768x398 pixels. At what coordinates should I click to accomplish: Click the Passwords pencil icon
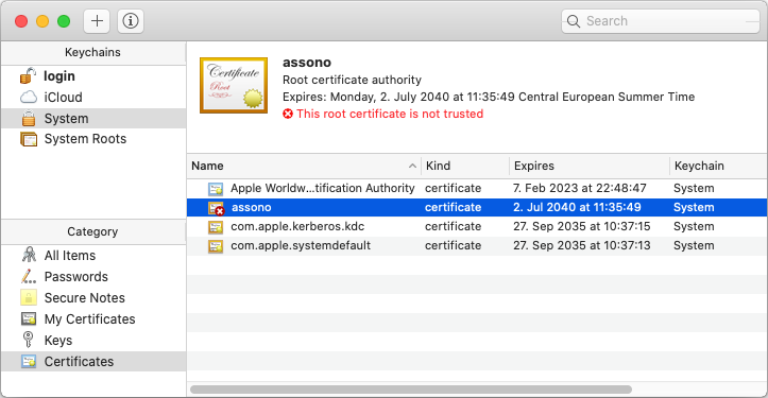[28, 276]
